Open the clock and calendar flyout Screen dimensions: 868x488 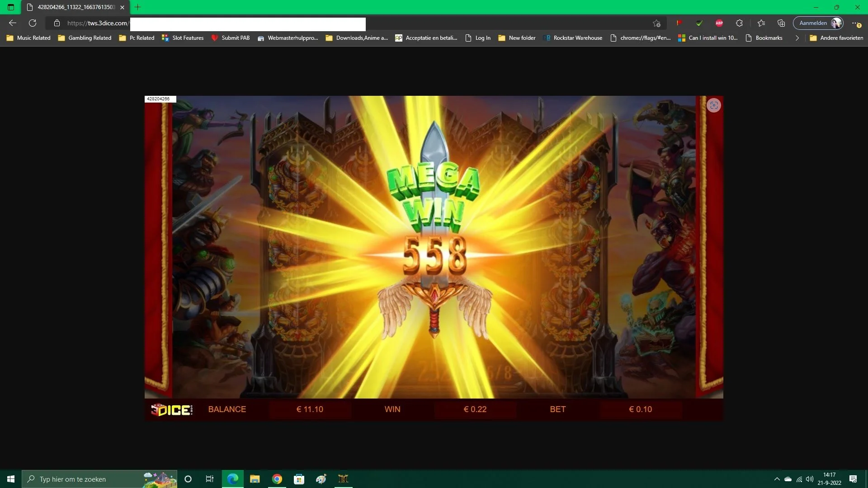[830, 479]
